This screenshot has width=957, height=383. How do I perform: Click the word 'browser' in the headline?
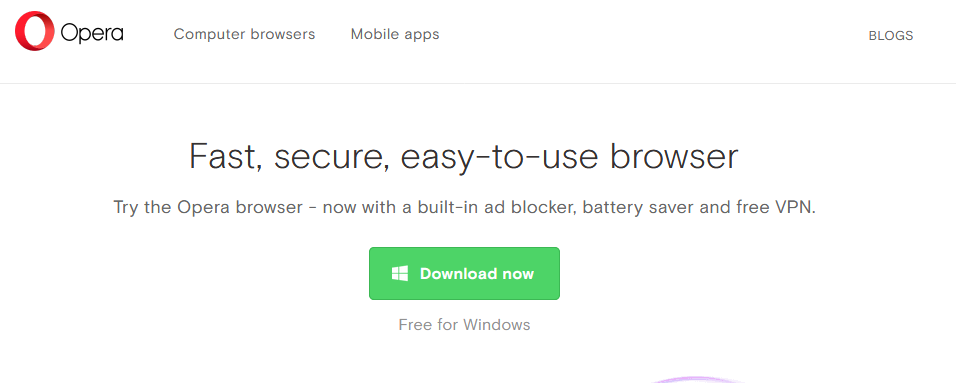(x=674, y=156)
